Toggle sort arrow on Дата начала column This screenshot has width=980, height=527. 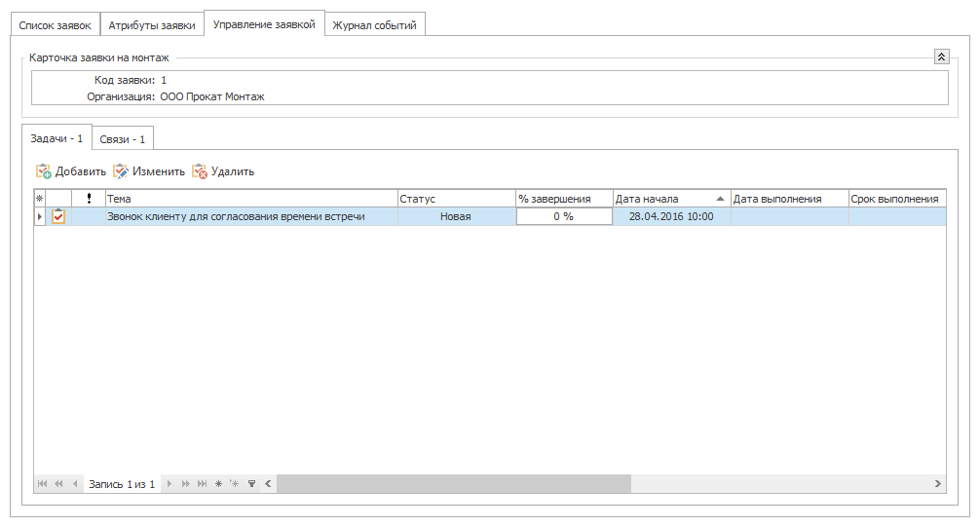[x=720, y=199]
